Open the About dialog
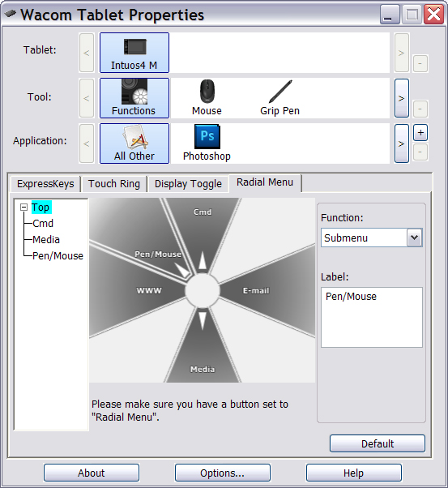448x488 pixels. coord(92,473)
